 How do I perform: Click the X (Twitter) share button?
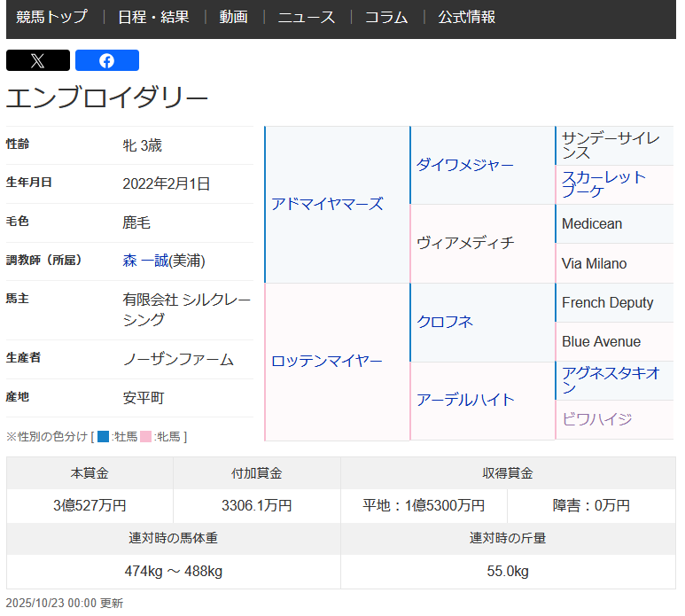pyautogui.click(x=37, y=60)
